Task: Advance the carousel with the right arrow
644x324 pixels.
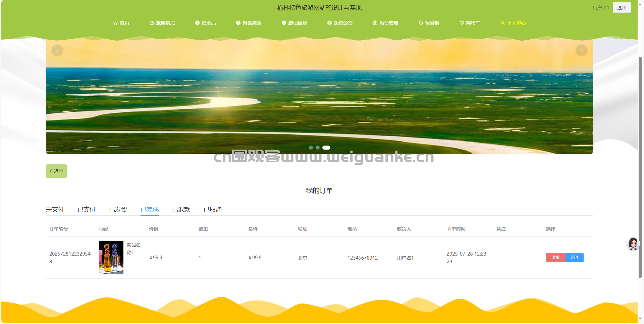Action: pyautogui.click(x=582, y=50)
